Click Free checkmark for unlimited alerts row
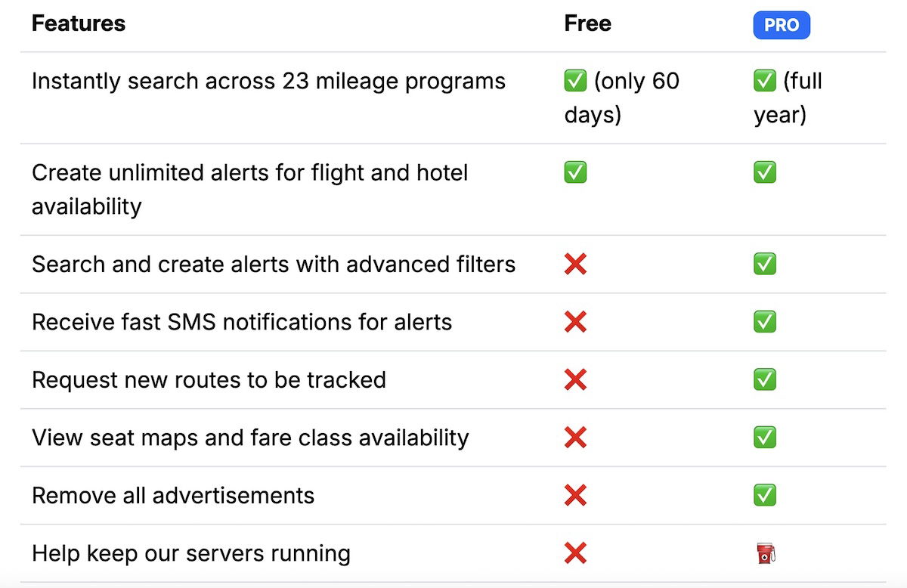Screen dimensions: 907x588 [x=575, y=173]
